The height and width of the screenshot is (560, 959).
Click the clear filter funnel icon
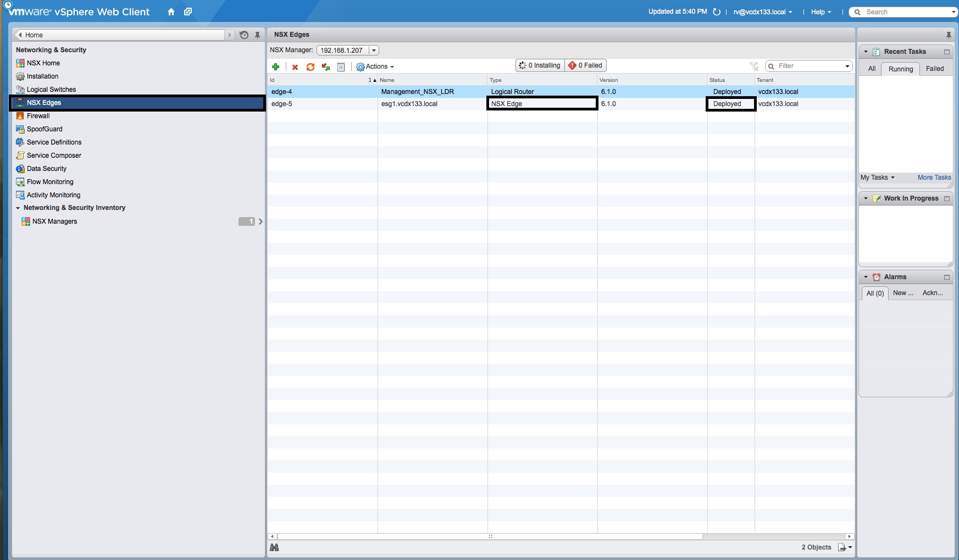click(x=754, y=66)
